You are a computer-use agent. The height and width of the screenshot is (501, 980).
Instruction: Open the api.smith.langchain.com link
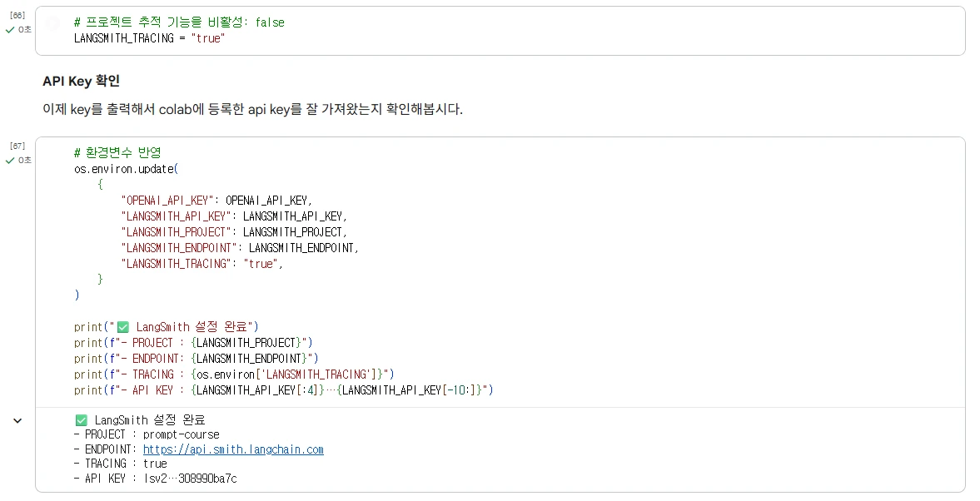click(233, 449)
